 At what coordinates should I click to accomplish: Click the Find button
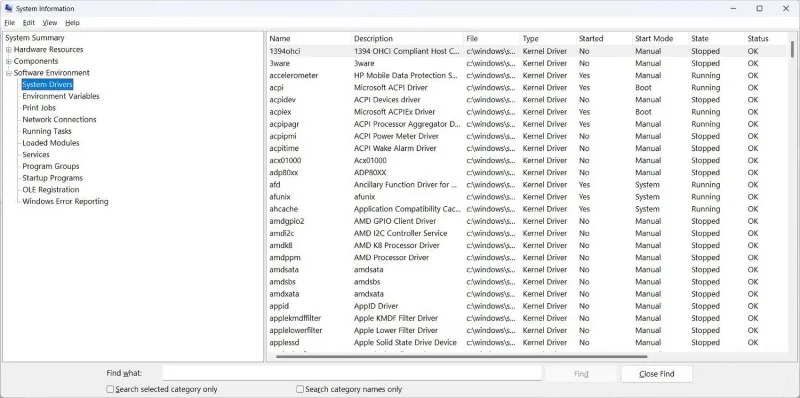point(581,374)
